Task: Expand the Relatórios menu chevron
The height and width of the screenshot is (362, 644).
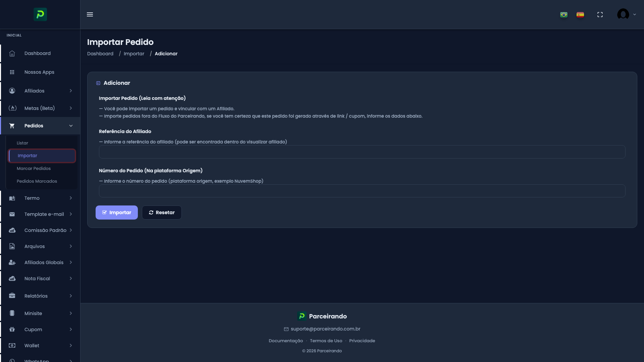Action: [71, 296]
